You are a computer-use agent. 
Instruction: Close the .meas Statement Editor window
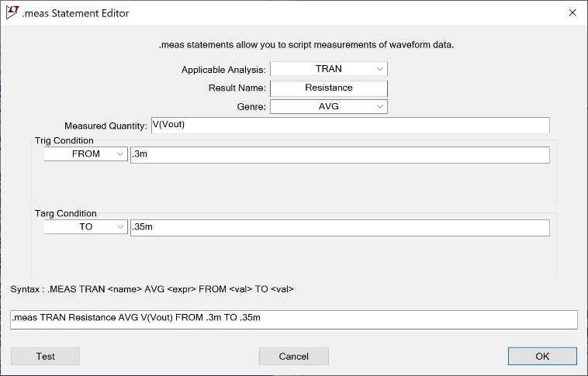tap(572, 13)
